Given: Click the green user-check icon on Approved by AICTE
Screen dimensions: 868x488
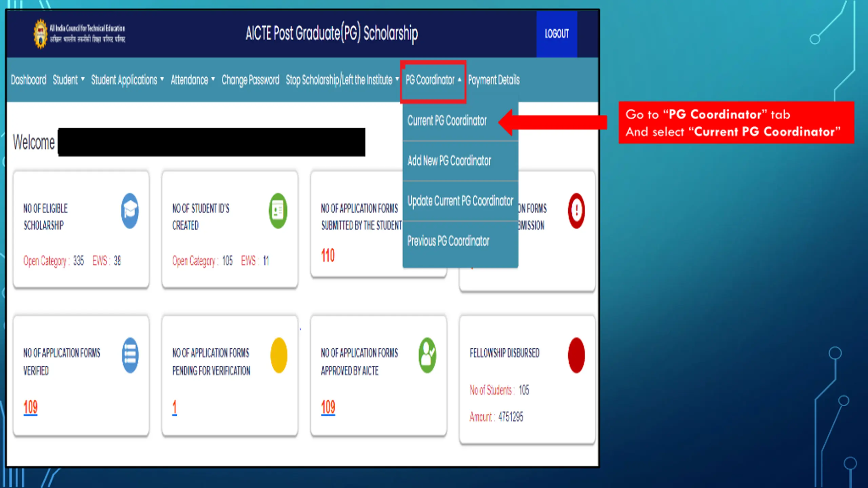Looking at the screenshot, I should [427, 355].
